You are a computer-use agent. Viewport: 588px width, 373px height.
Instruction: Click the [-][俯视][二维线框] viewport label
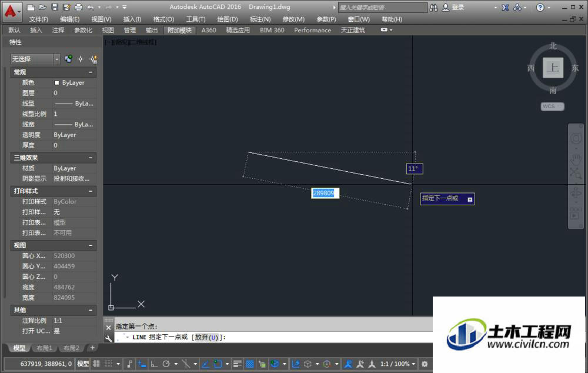click(x=131, y=42)
